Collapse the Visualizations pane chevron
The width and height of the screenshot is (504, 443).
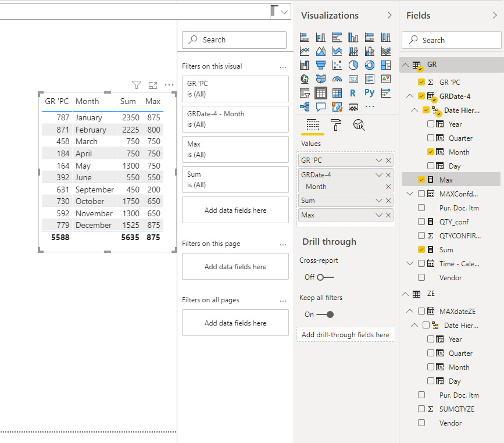(389, 16)
